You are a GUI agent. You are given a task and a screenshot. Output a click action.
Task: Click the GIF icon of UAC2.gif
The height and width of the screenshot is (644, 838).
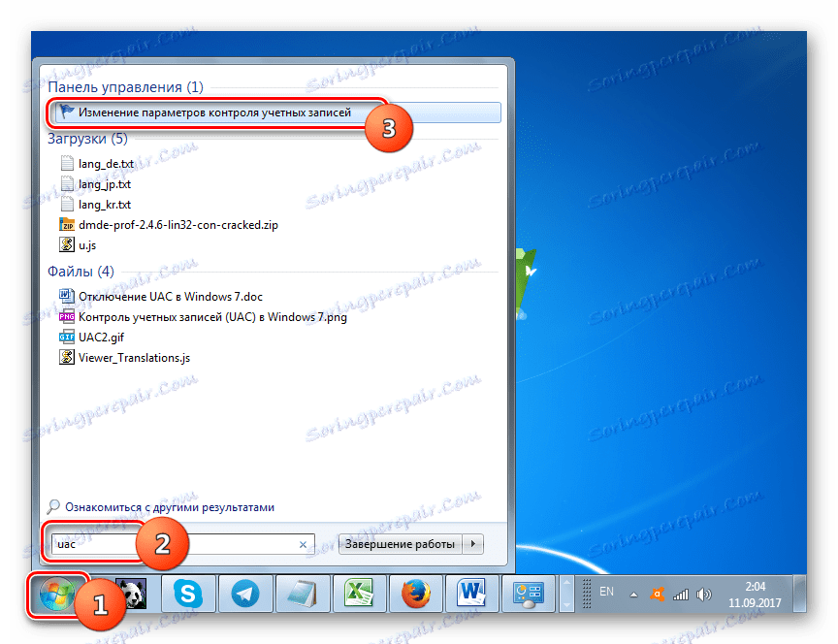pos(67,337)
